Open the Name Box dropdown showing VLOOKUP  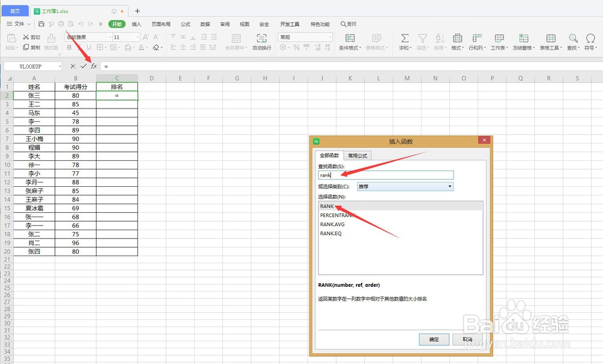click(x=60, y=66)
